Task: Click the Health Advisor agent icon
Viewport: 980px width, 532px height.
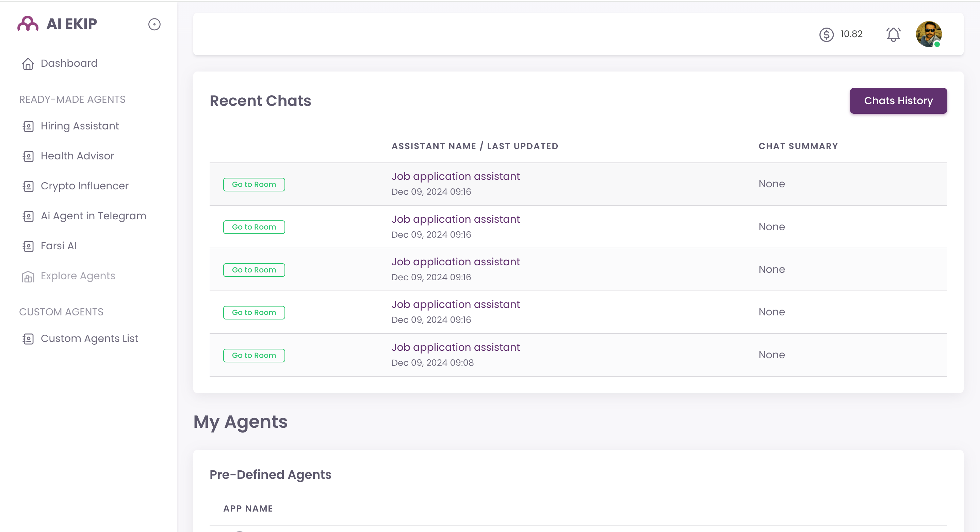Action: 28,156
